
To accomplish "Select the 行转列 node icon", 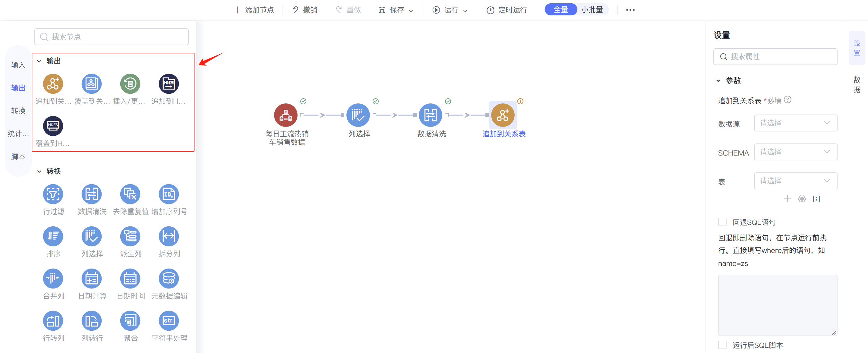I will (x=53, y=320).
